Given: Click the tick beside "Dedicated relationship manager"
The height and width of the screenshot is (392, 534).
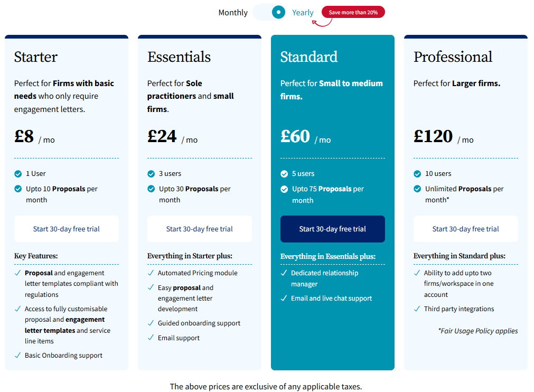Looking at the screenshot, I should [x=284, y=273].
